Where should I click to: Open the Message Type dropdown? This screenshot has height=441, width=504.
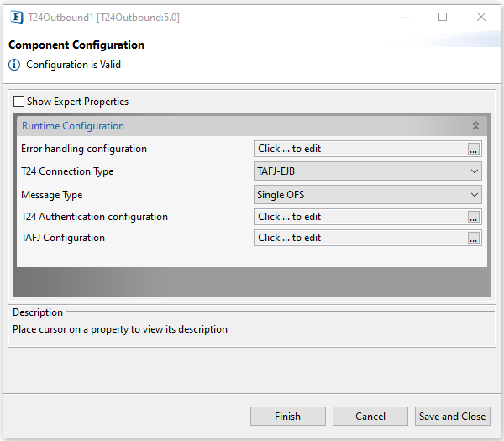click(368, 195)
